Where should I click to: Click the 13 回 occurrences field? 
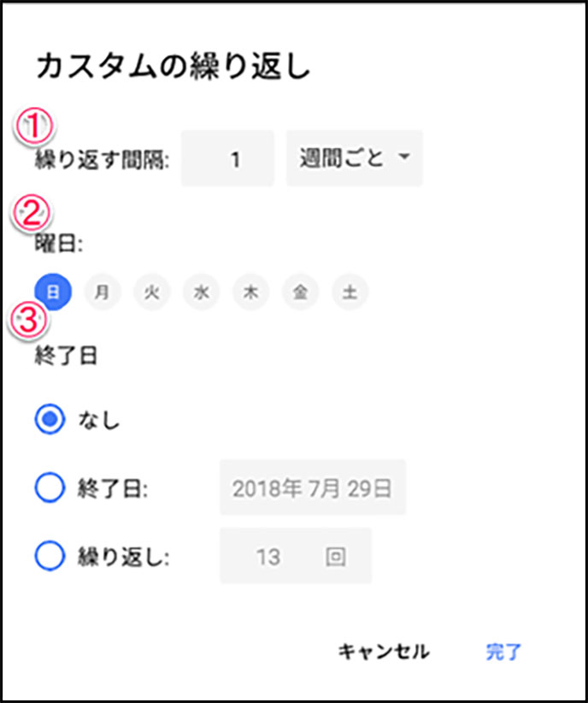click(x=296, y=556)
